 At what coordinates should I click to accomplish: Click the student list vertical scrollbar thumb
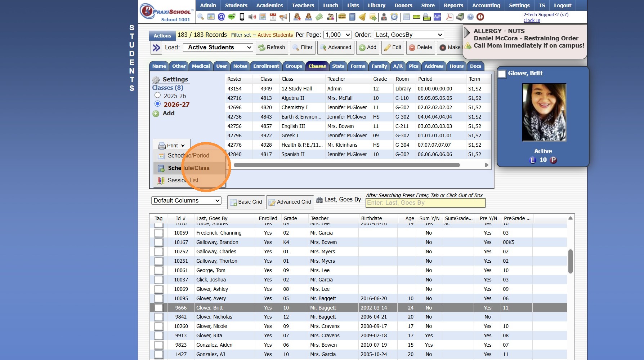click(570, 261)
